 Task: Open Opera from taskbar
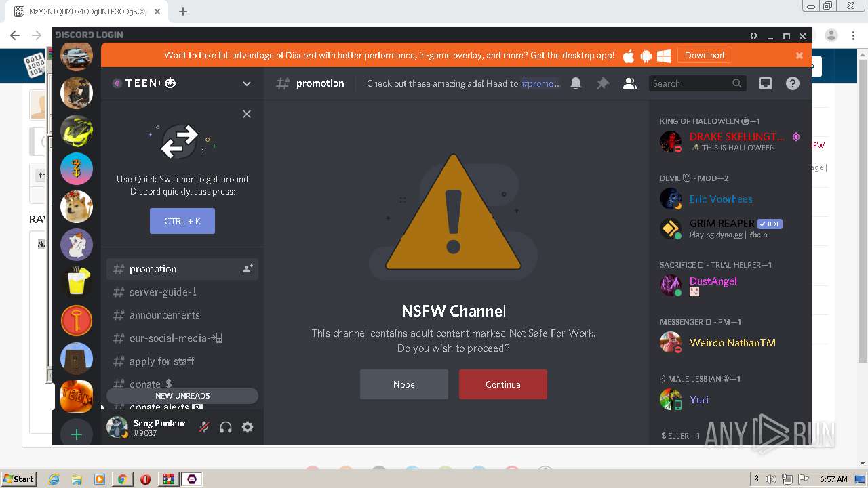pos(145,479)
